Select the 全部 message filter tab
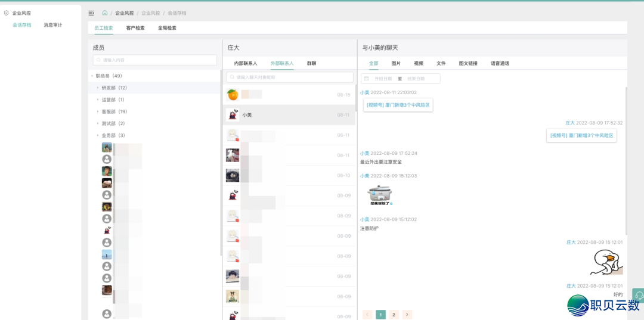The image size is (644, 320). 374,64
